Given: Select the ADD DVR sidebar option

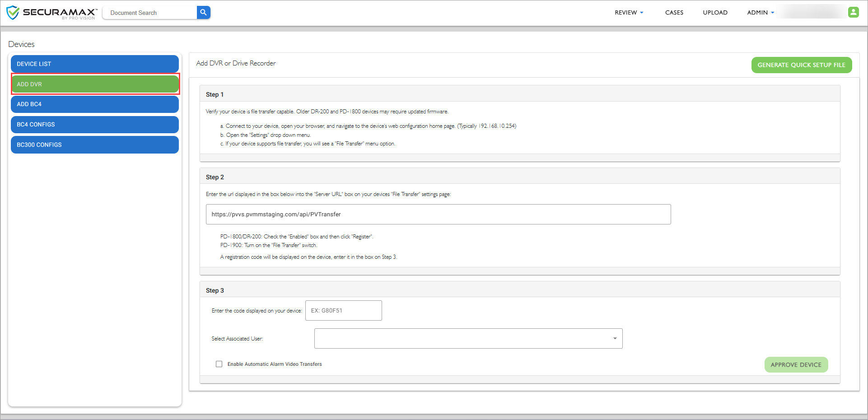Looking at the screenshot, I should coord(95,84).
